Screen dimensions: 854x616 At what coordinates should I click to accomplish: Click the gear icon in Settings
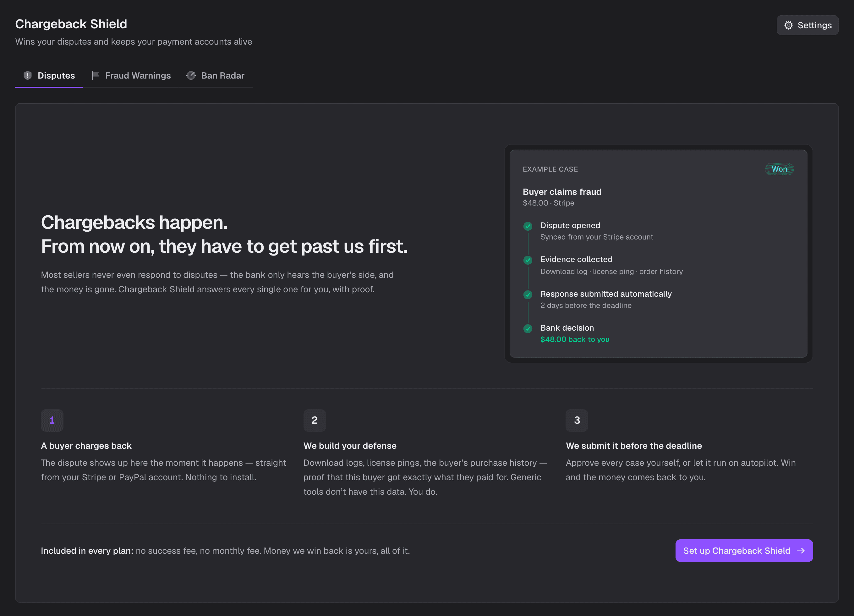(x=788, y=25)
